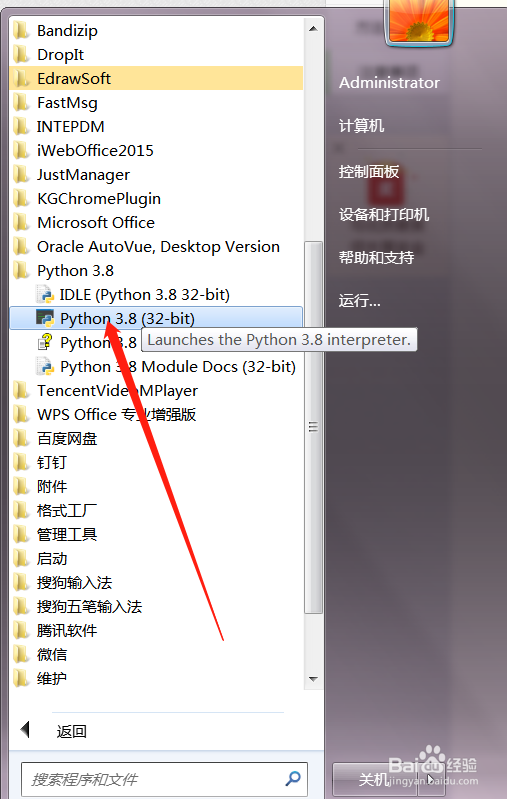This screenshot has height=799, width=507.
Task: Open 控制面板 from the right pane
Action: coord(369,172)
